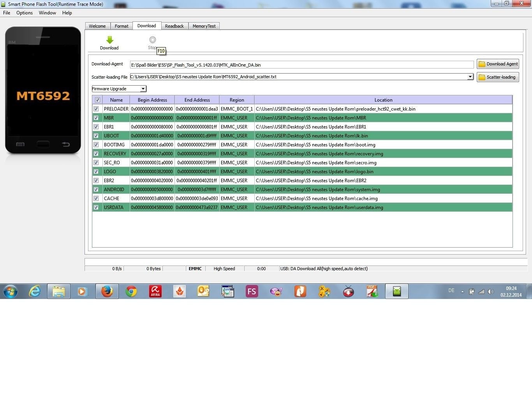The height and width of the screenshot is (415, 532).
Task: Switch to the Readback tab
Action: [174, 26]
